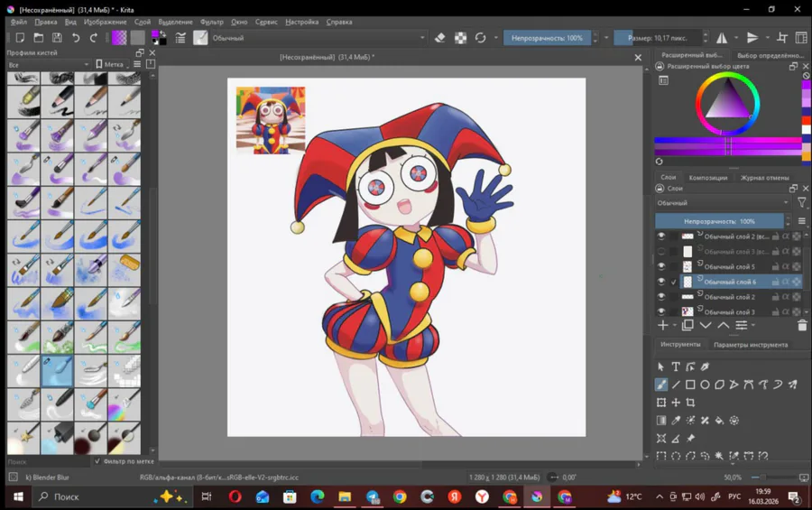Image resolution: width=812 pixels, height=510 pixels.
Task: Open Telegram from the Windows taskbar
Action: point(372,496)
